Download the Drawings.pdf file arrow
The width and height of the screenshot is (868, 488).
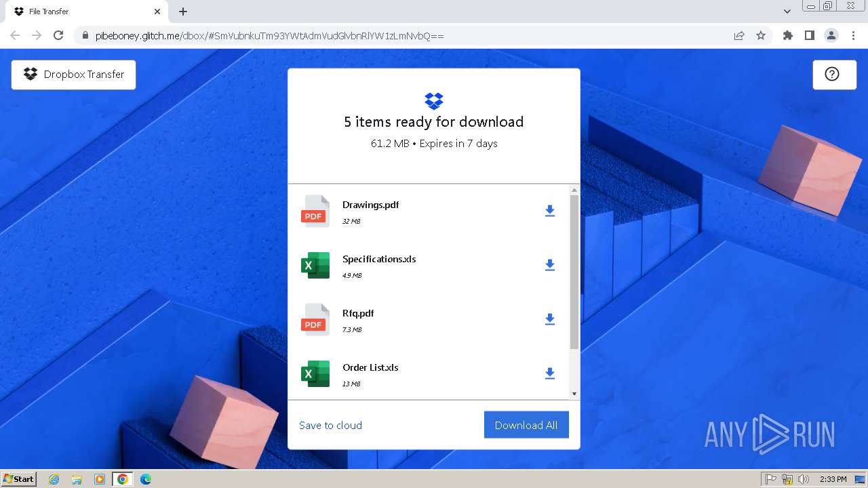coord(550,211)
